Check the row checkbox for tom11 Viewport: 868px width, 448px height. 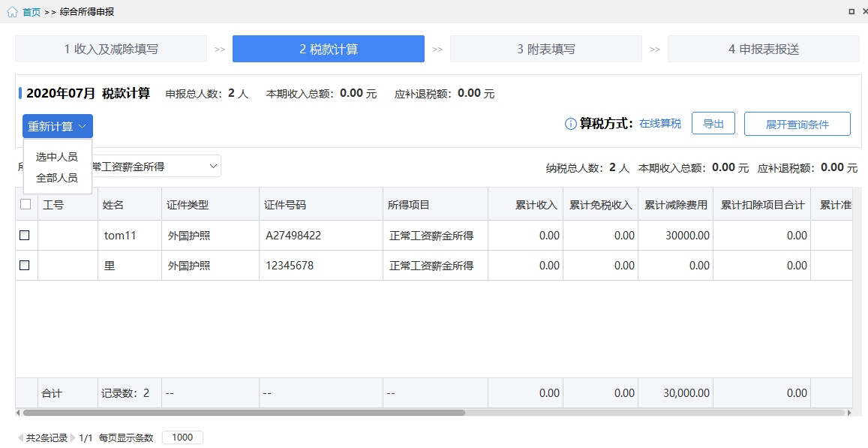[x=24, y=236]
